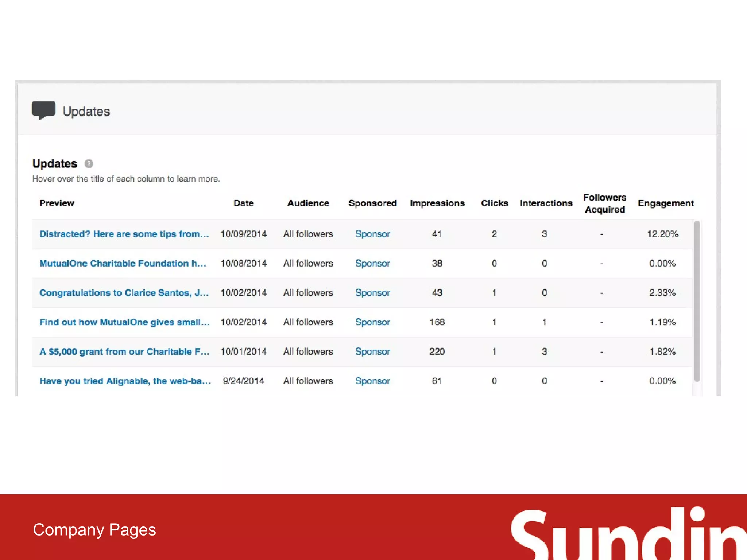This screenshot has height=560, width=747.
Task: Click the 10/09/2014 date cell
Action: coord(244,234)
